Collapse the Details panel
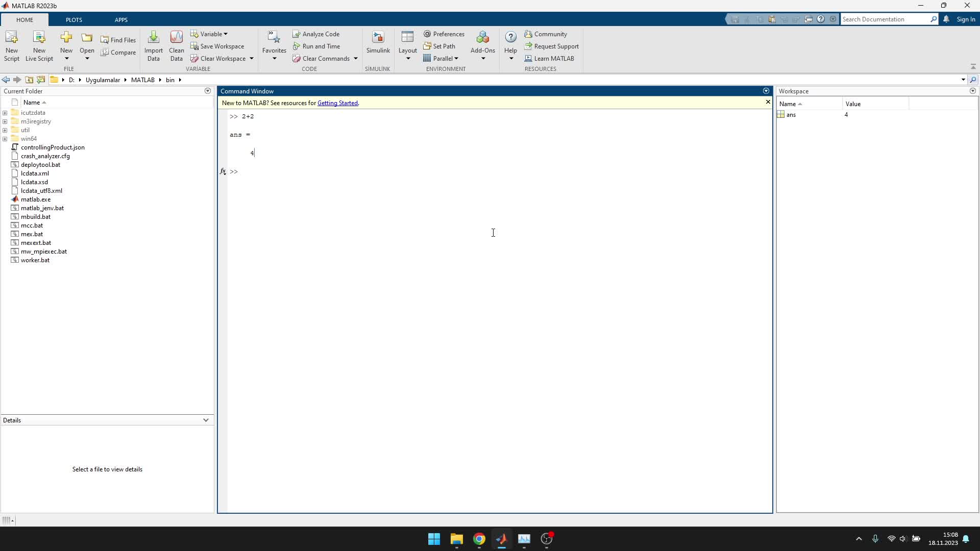 coord(206,420)
